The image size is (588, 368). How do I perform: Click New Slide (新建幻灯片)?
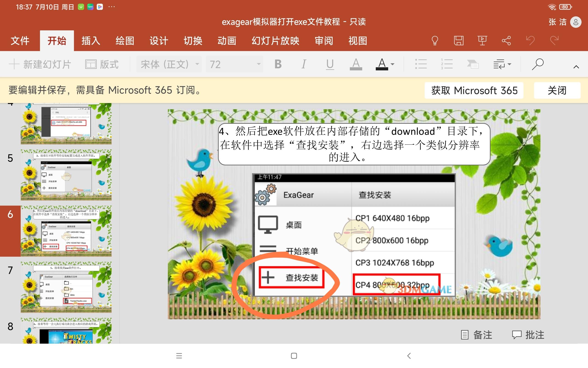pos(40,64)
